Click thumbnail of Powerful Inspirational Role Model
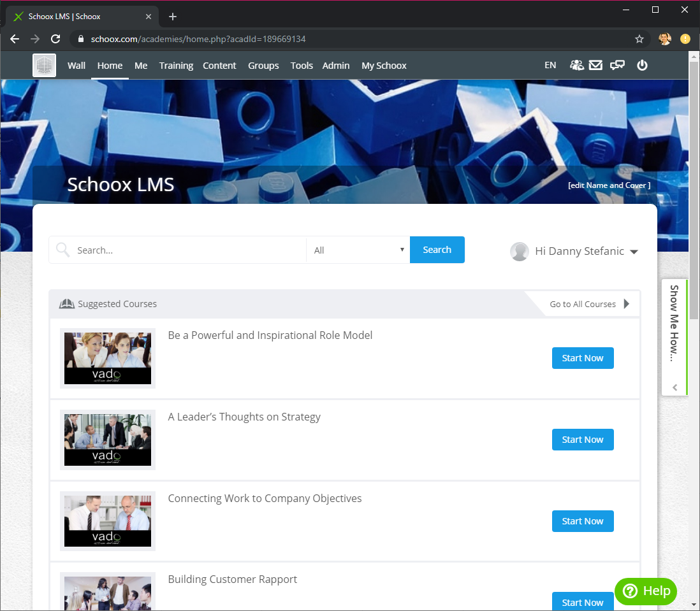 tap(108, 358)
